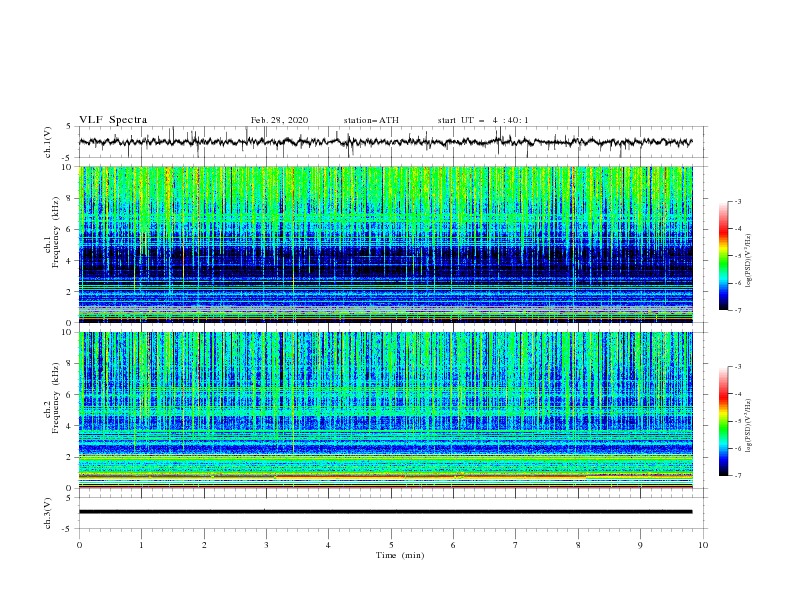This screenshot has width=792, height=612.
Task: Select the "Time (min)" axis label
Action: tap(400, 555)
